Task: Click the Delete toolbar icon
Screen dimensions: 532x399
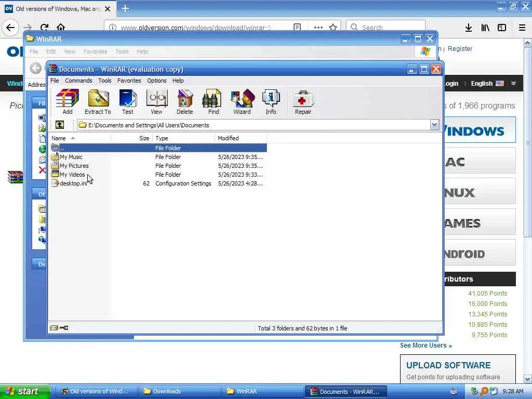Action: (184, 101)
